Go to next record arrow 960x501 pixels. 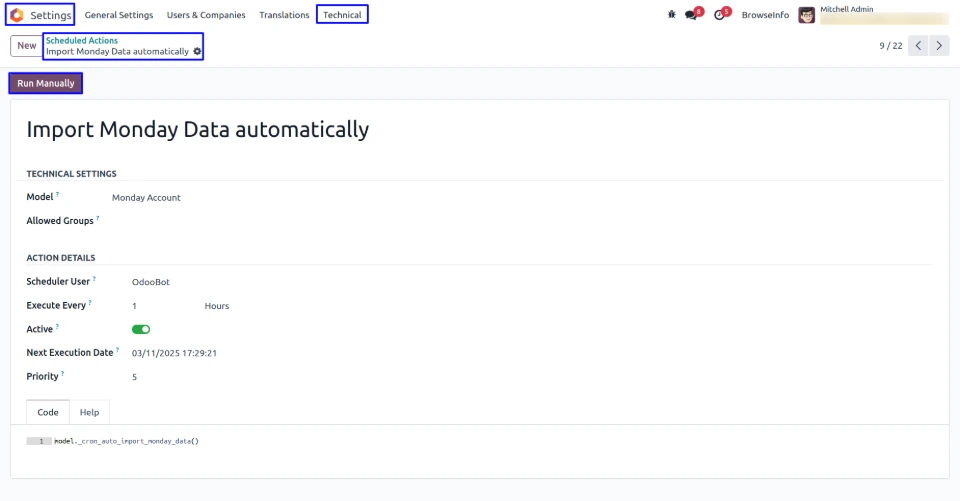pos(939,46)
